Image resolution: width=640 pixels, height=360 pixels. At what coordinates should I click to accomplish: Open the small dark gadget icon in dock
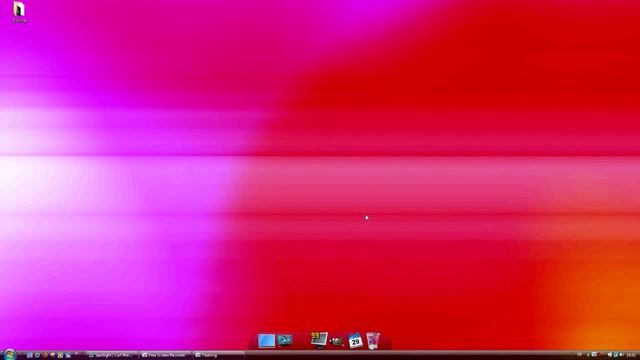coord(336,341)
